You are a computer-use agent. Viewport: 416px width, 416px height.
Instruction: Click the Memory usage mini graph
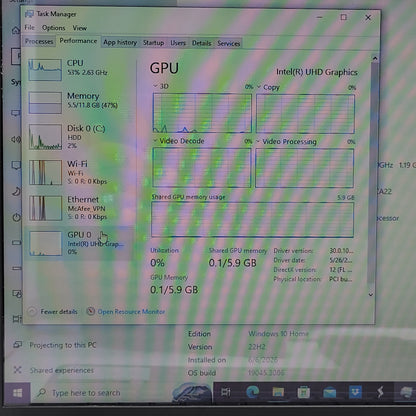pos(45,103)
